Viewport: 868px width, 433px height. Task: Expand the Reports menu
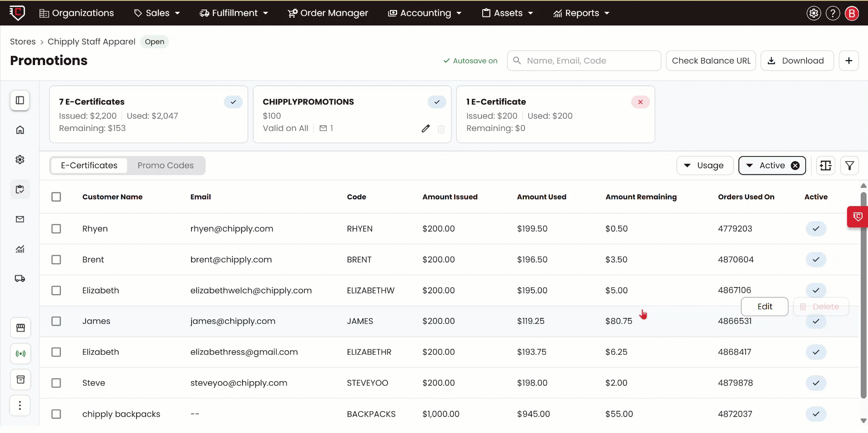tap(581, 13)
